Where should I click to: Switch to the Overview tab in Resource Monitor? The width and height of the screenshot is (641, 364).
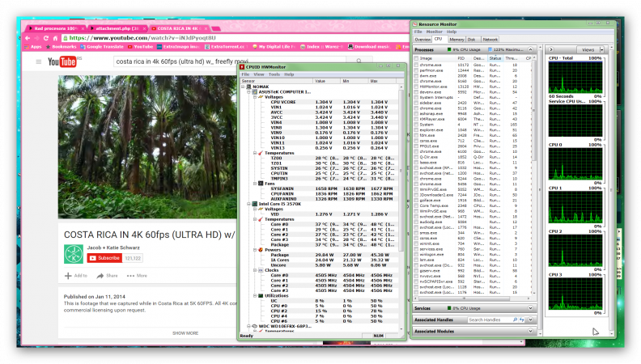click(x=422, y=40)
